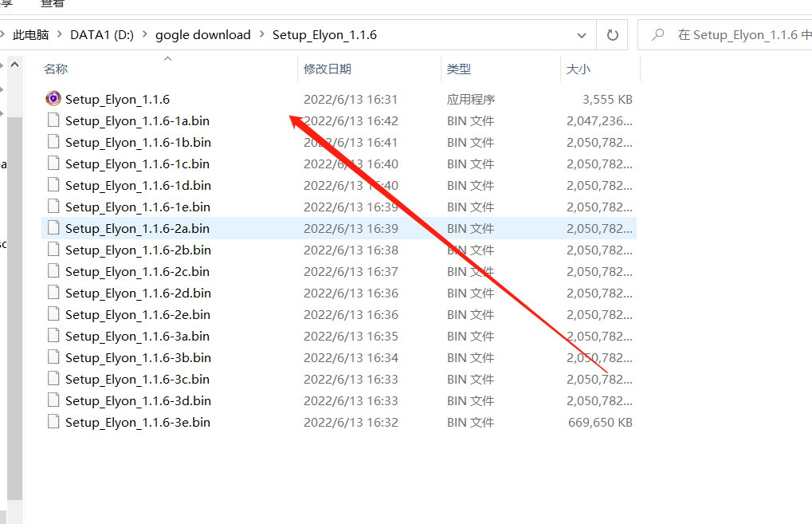Refresh the current folder view
Image resolution: width=812 pixels, height=524 pixels.
tap(612, 35)
